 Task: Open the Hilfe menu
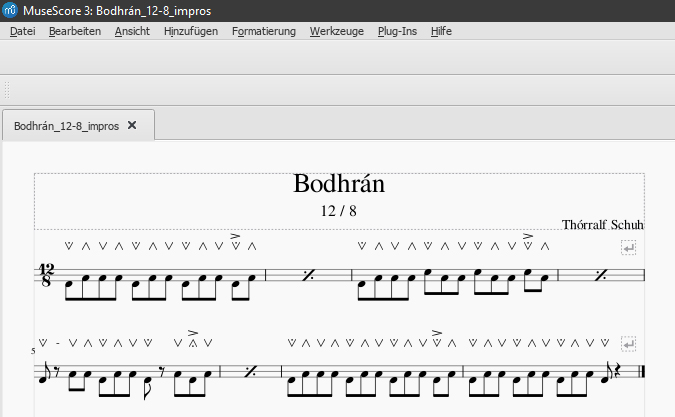click(x=441, y=31)
